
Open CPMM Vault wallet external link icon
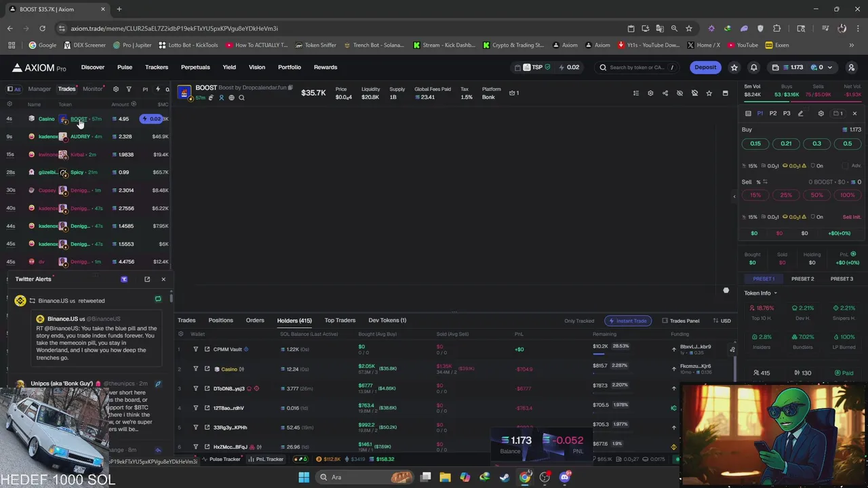207,349
